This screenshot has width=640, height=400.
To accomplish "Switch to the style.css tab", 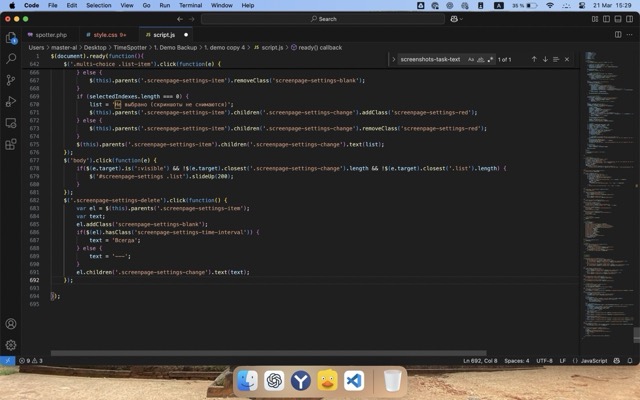I will 109,34.
